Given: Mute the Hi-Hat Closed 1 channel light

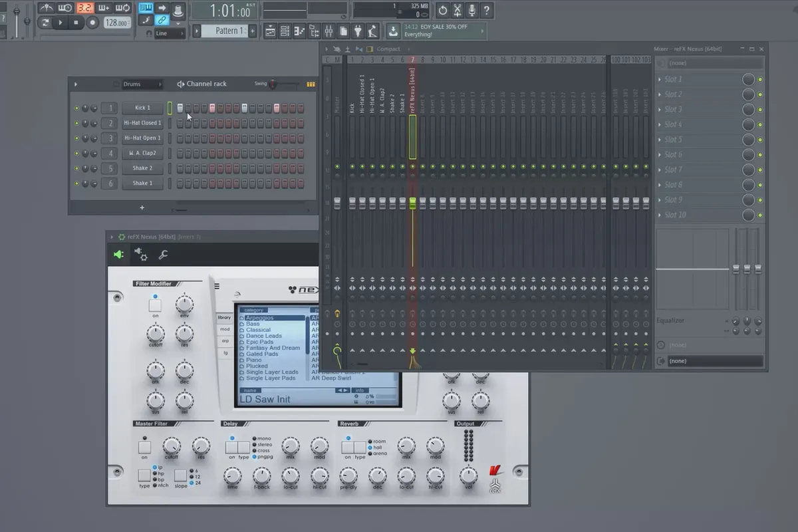Looking at the screenshot, I should [x=77, y=123].
